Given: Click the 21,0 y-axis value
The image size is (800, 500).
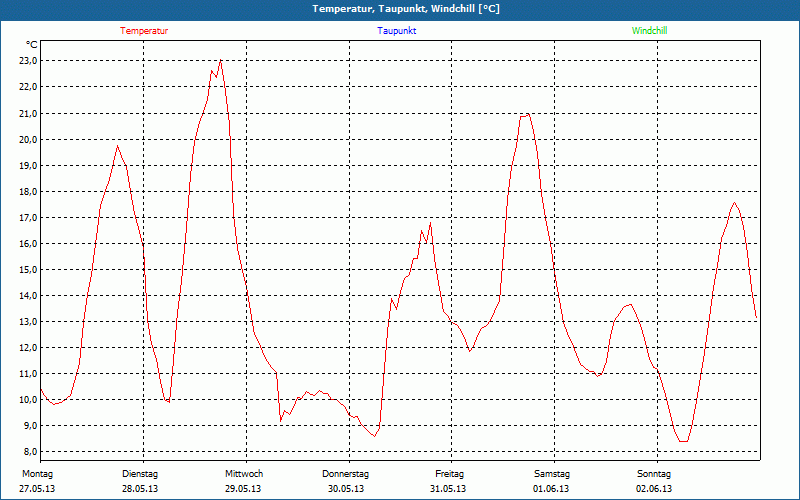Looking at the screenshot, I should 28,113.
